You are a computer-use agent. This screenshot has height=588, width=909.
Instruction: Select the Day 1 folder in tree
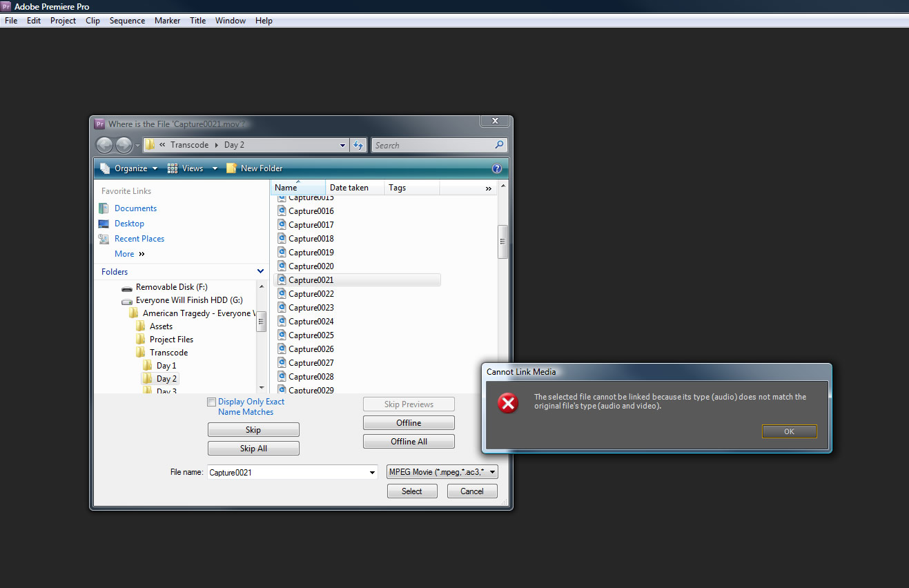(166, 366)
